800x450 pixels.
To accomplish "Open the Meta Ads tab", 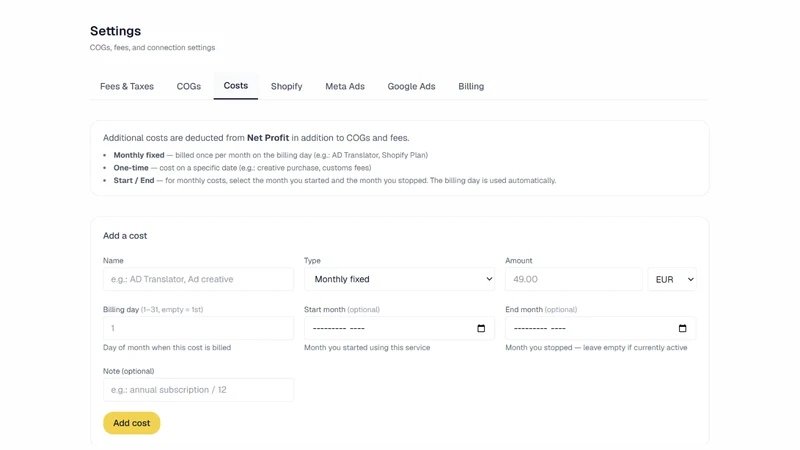I will tap(345, 86).
